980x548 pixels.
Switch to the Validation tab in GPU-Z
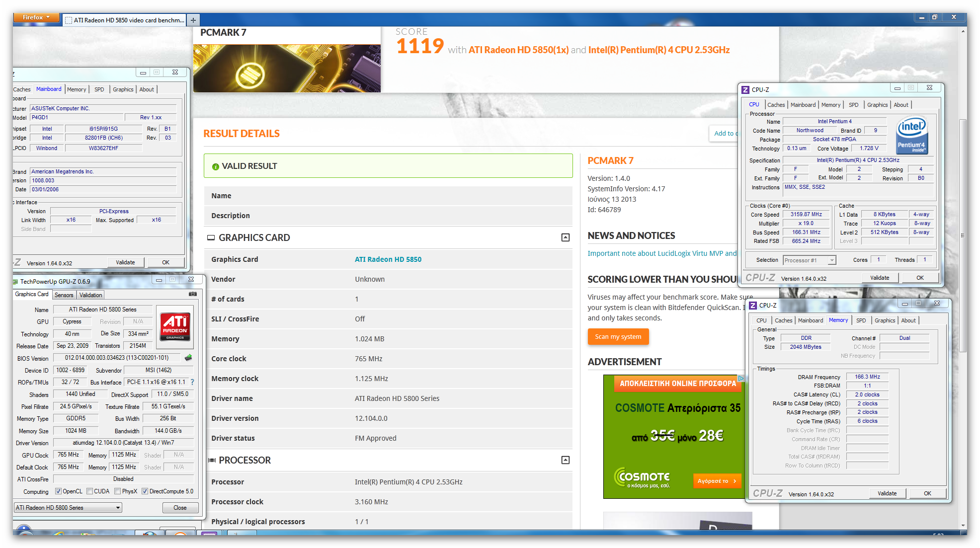91,295
